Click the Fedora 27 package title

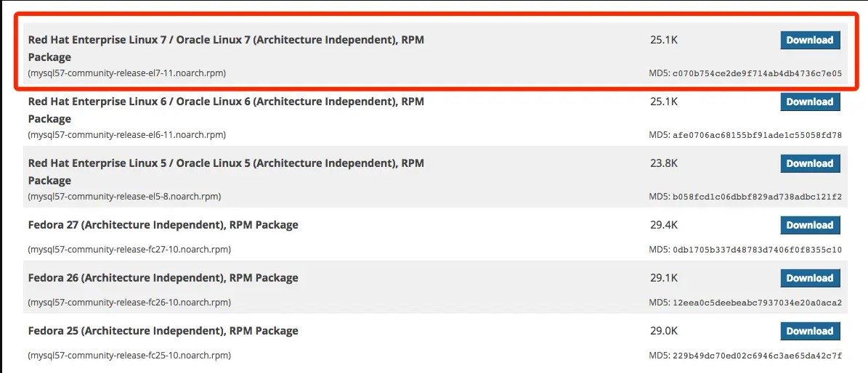pos(163,225)
